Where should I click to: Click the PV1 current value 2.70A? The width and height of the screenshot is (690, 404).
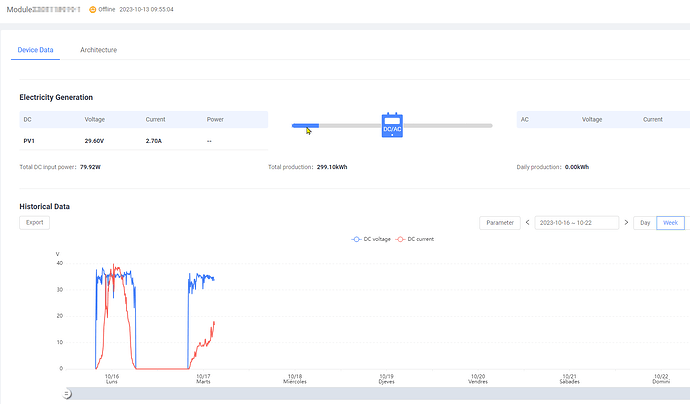click(x=154, y=141)
